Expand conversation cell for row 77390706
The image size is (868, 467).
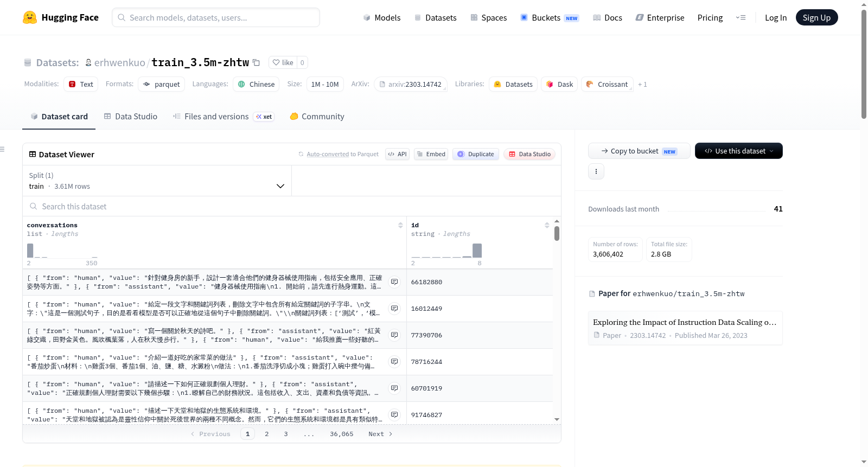[x=394, y=335]
